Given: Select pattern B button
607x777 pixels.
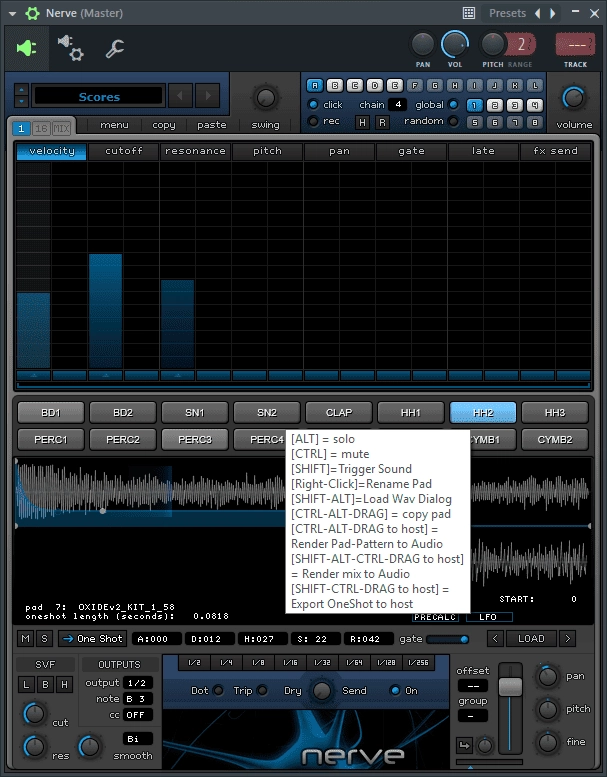Looking at the screenshot, I should pos(335,85).
